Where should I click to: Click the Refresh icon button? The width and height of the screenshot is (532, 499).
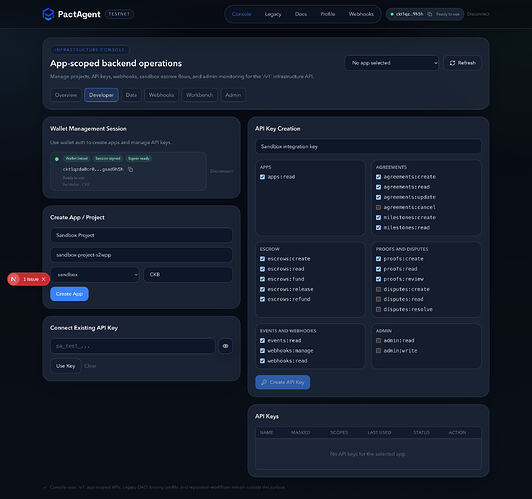tap(463, 63)
